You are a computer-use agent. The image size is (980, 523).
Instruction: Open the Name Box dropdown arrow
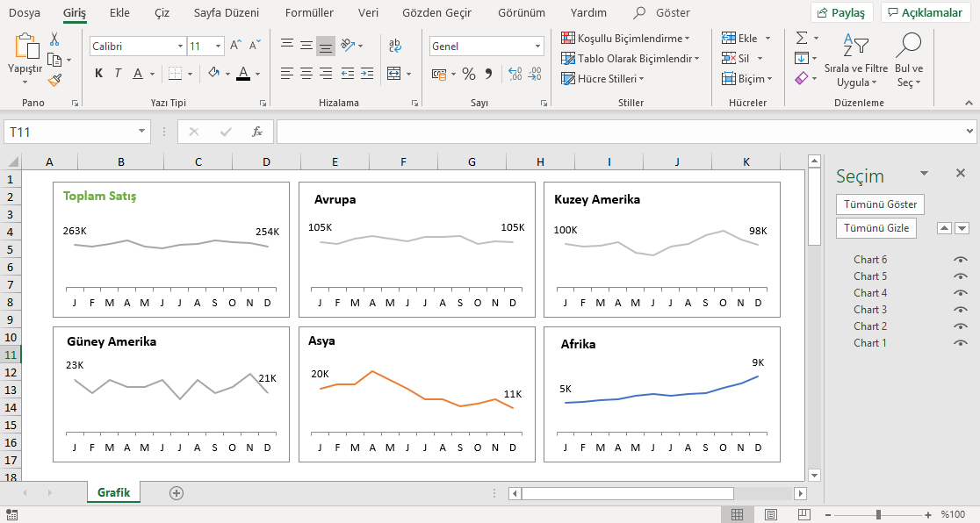pos(142,132)
